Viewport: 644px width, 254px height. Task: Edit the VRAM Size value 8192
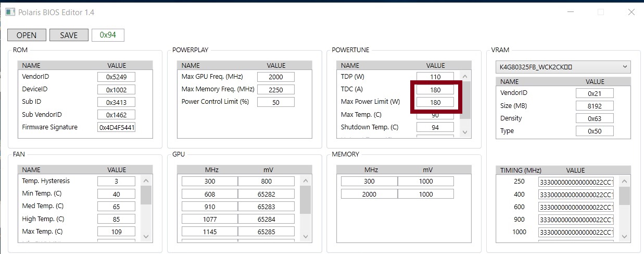(595, 106)
